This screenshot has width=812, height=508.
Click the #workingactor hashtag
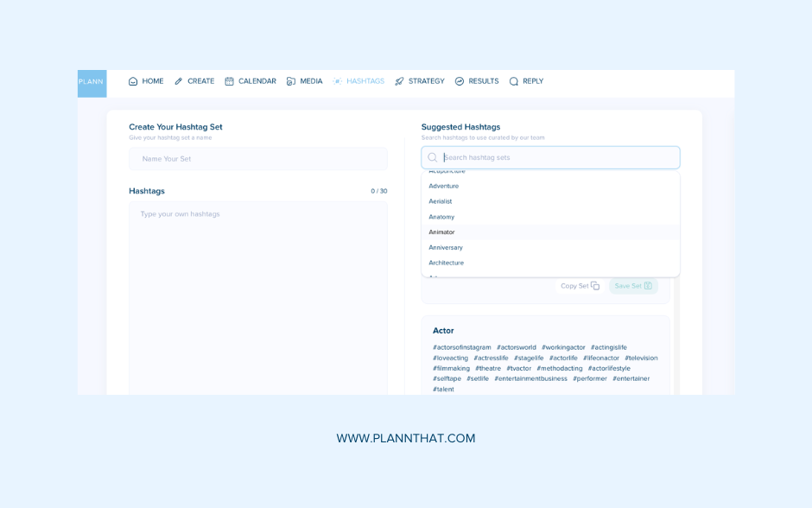[x=563, y=347]
